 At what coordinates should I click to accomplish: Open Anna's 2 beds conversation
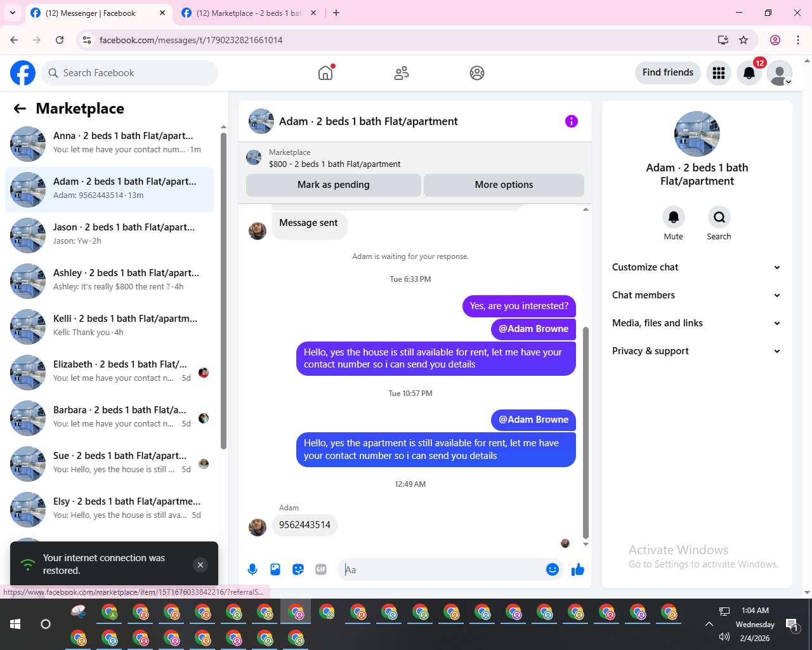tap(109, 144)
